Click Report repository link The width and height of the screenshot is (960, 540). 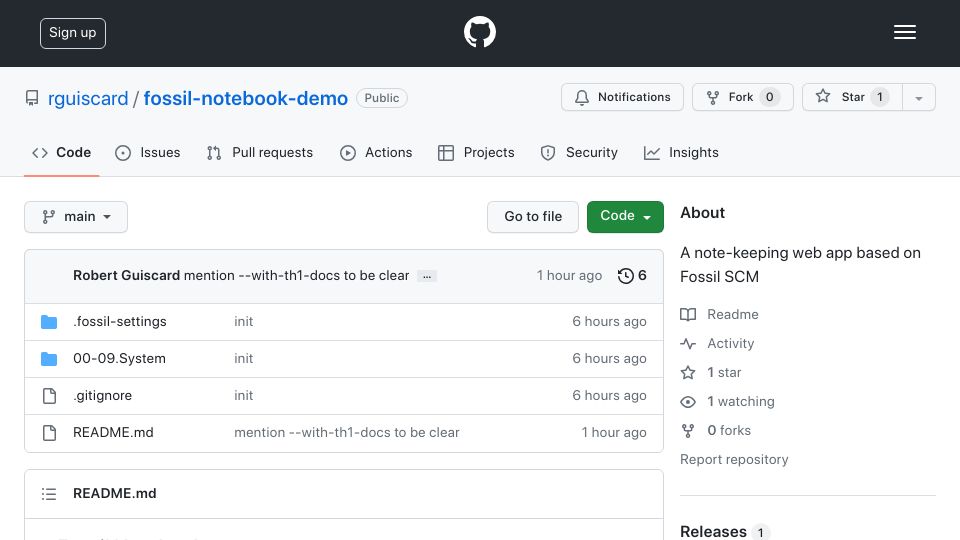pyautogui.click(x=734, y=460)
